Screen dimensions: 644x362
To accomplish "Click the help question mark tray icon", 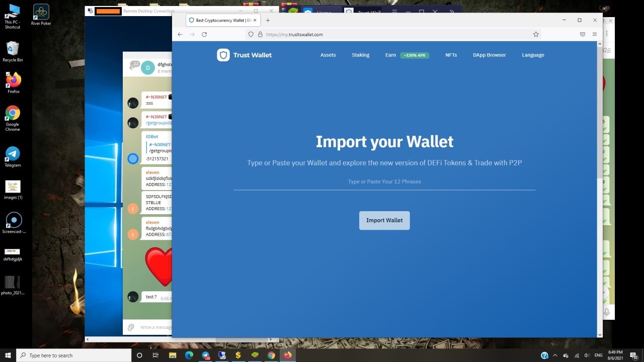I will tap(544, 355).
